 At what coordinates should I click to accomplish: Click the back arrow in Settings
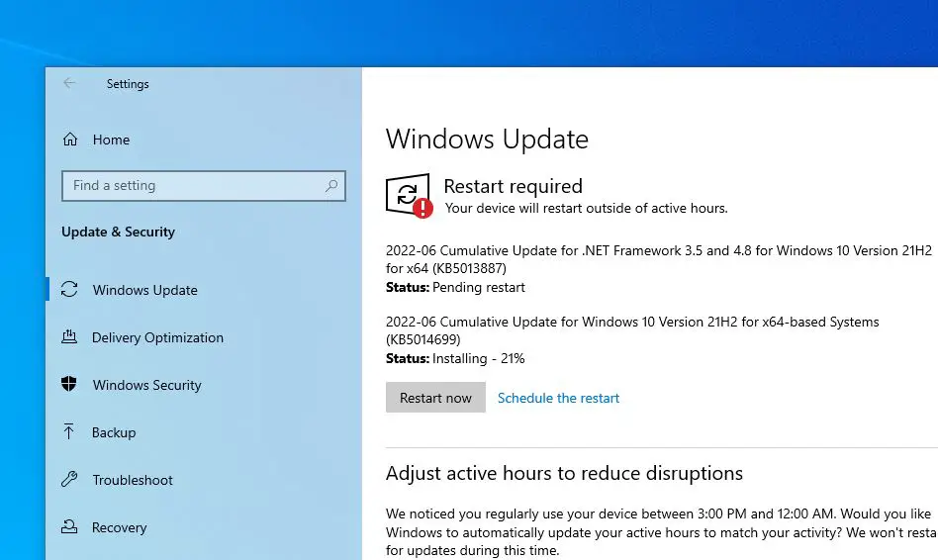click(x=69, y=83)
